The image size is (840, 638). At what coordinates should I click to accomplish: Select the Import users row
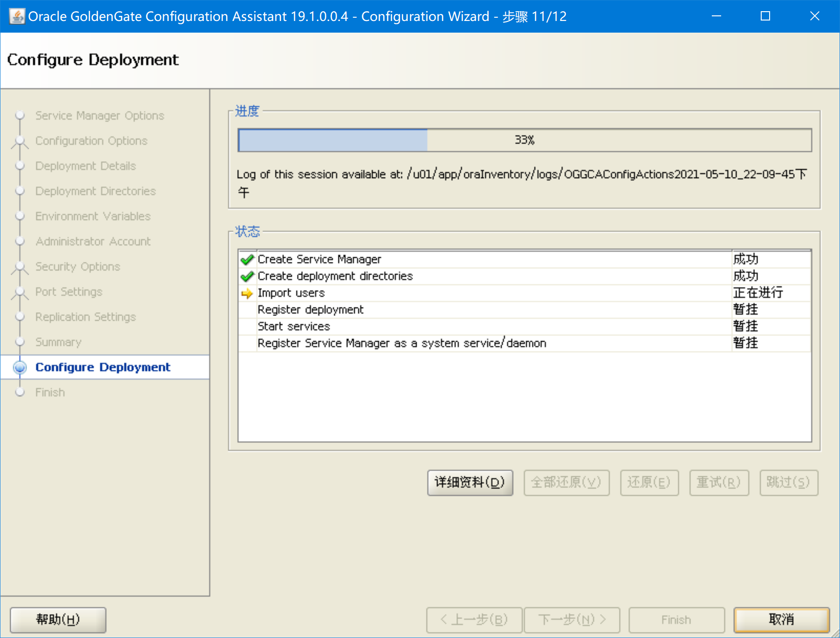point(524,293)
